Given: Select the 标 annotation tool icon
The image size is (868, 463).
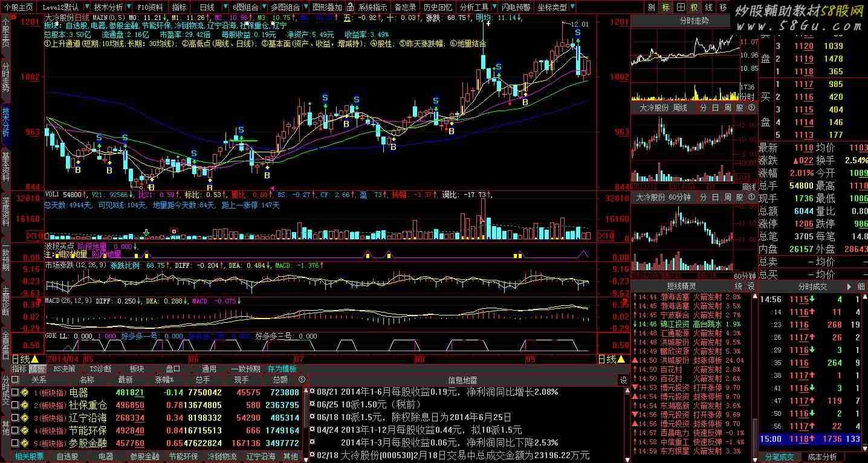Looking at the screenshot, I should point(666,7).
